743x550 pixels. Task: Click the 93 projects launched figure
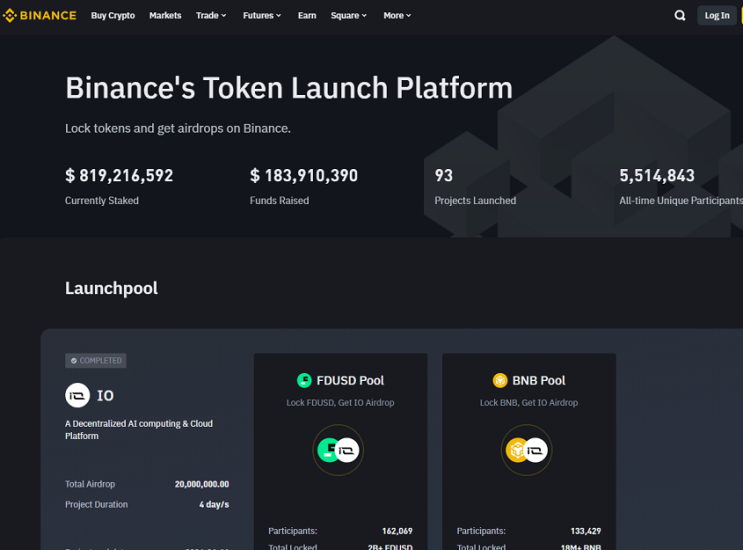tap(444, 176)
